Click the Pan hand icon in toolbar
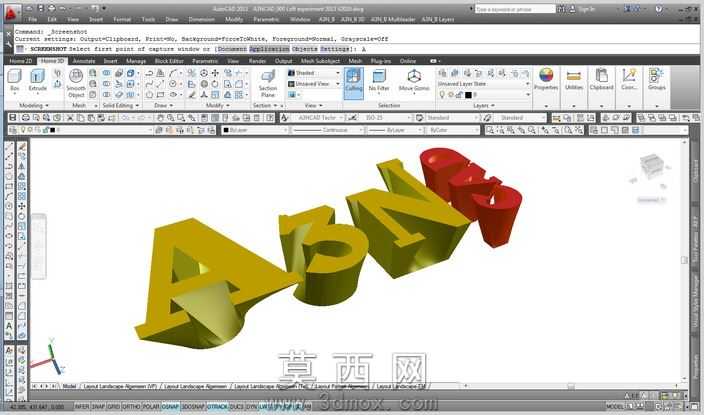This screenshot has height=415, width=704. pyautogui.click(x=160, y=118)
